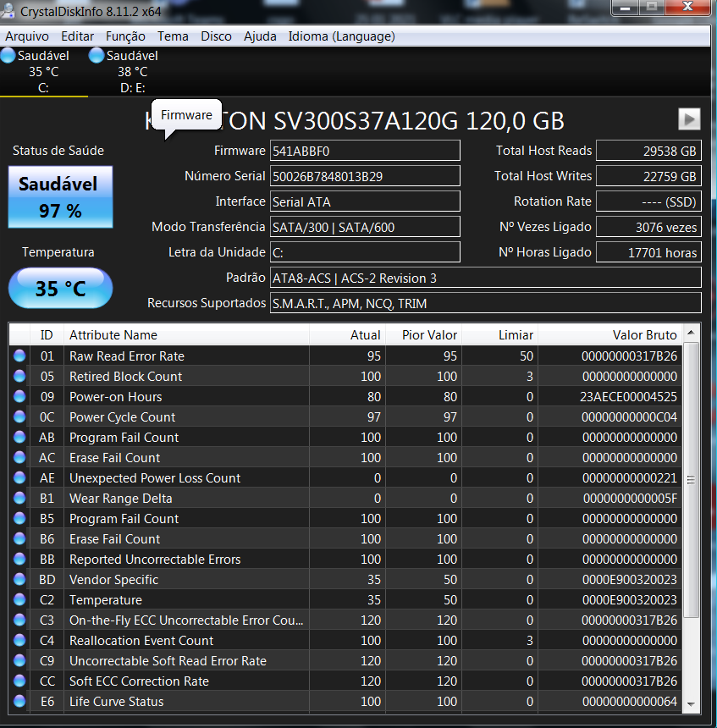The image size is (717, 728).
Task: Click status icon for Unexpected Power Loss Count
Action: (19, 477)
